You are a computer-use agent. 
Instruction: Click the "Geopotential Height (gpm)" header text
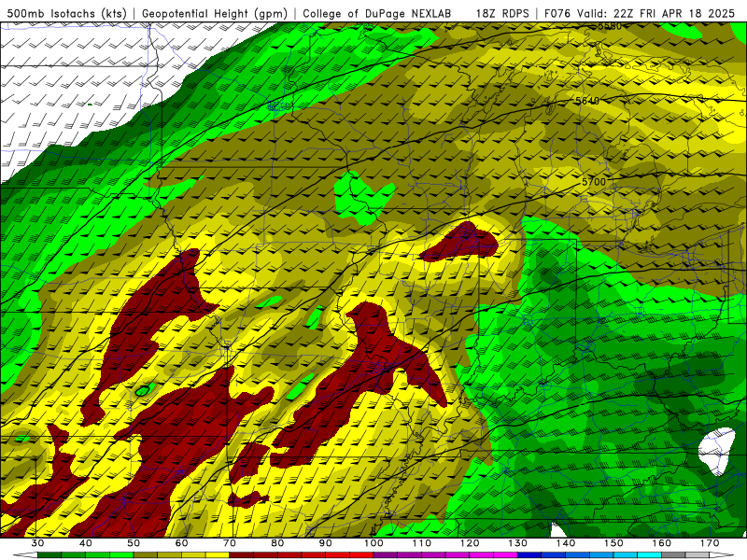(215, 13)
